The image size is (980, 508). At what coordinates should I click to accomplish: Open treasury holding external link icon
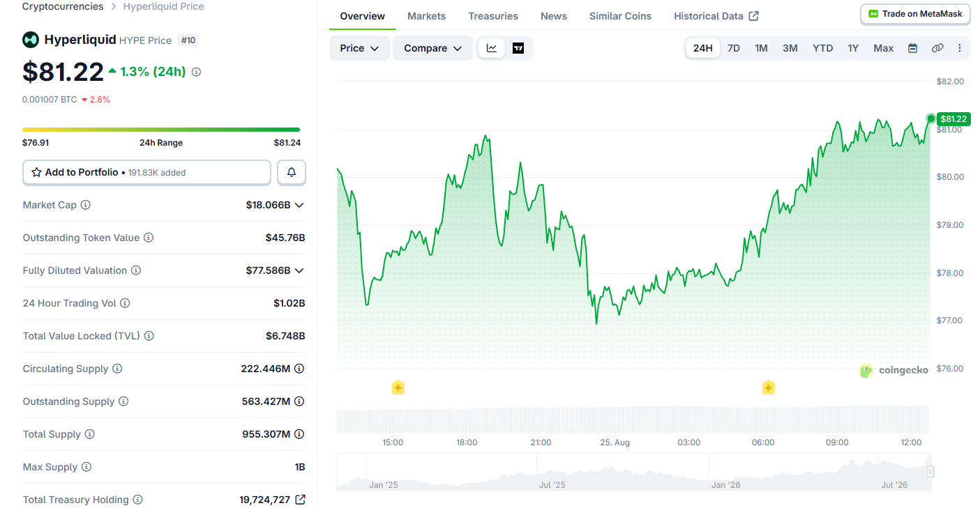[300, 500]
